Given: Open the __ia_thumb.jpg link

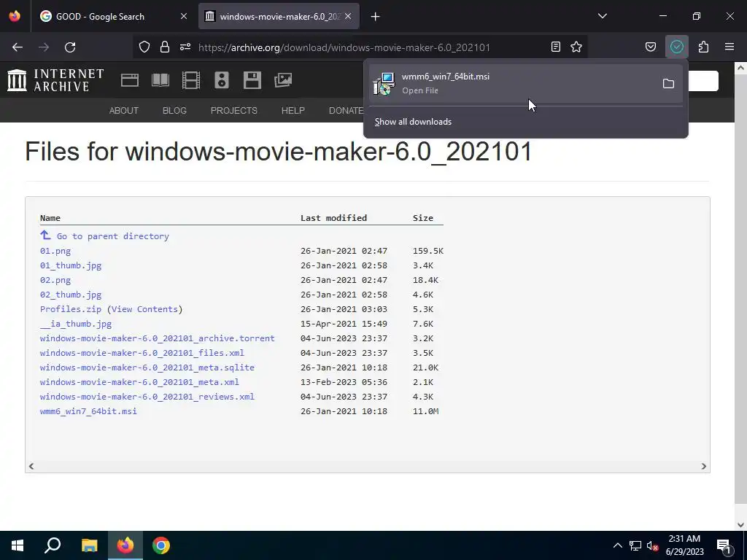Looking at the screenshot, I should pyautogui.click(x=76, y=324).
